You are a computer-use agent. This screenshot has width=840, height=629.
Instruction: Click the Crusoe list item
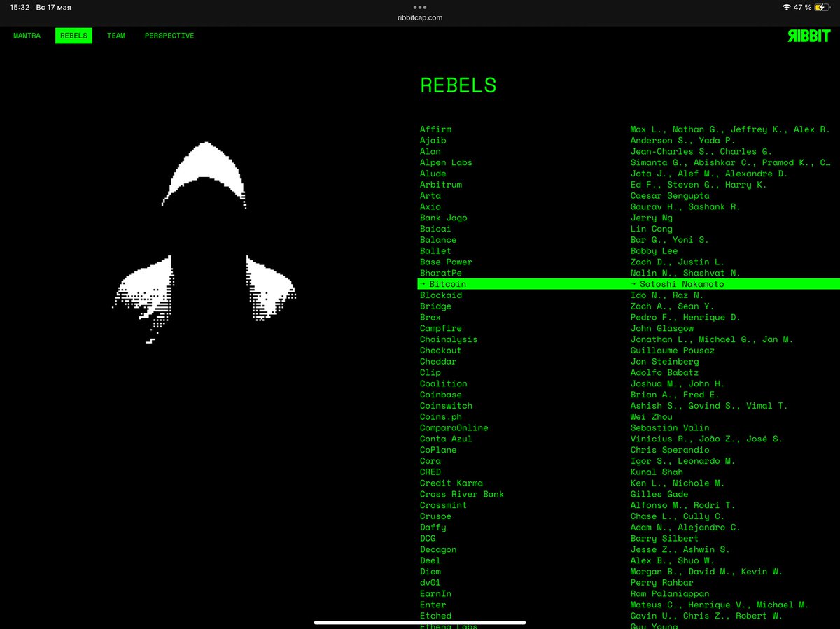pyautogui.click(x=435, y=516)
